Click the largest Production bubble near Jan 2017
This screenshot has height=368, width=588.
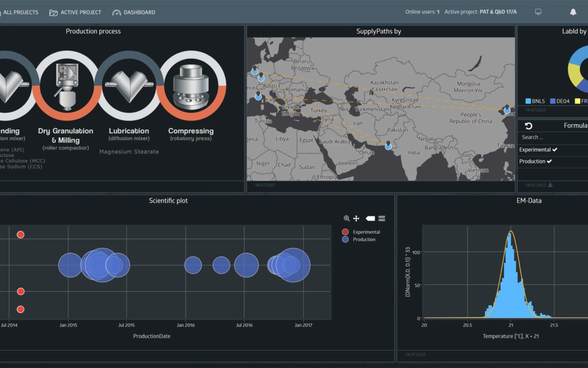click(x=293, y=265)
